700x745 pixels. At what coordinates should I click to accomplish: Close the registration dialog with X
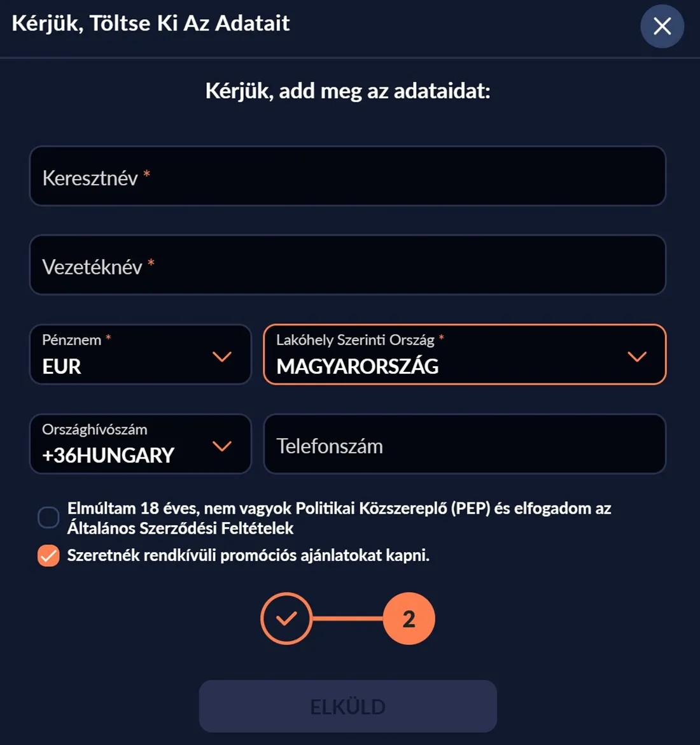(662, 26)
